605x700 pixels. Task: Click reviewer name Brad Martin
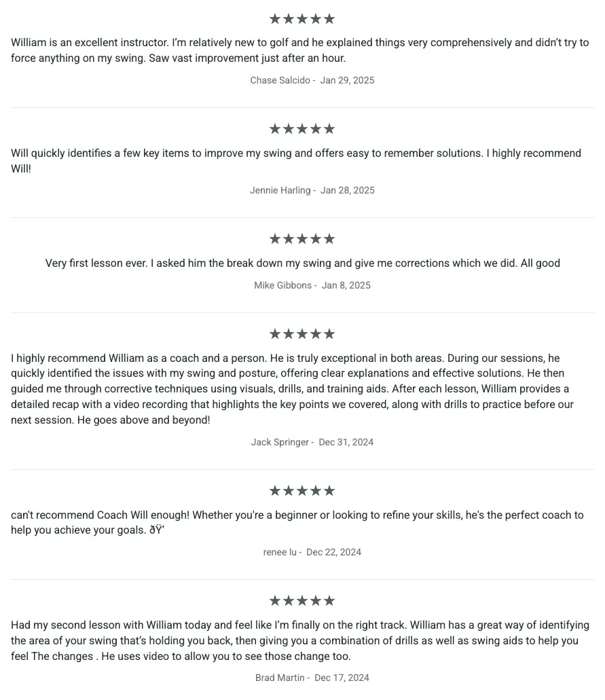pos(280,678)
